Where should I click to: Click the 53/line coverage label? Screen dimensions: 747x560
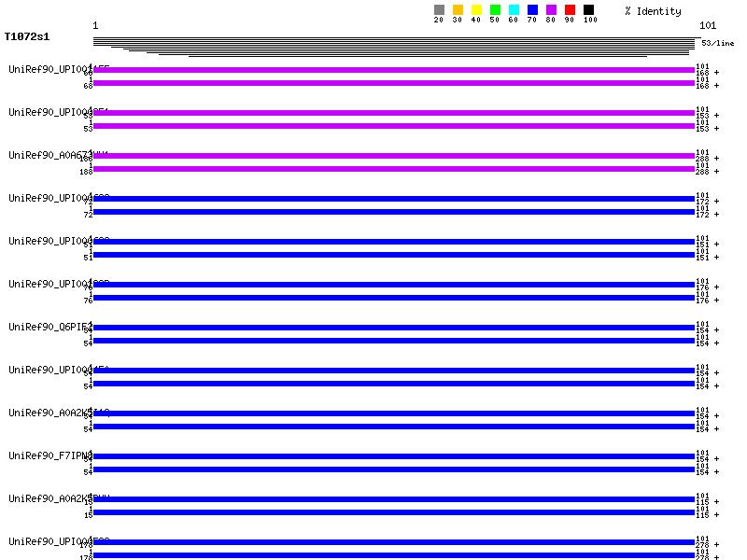718,43
